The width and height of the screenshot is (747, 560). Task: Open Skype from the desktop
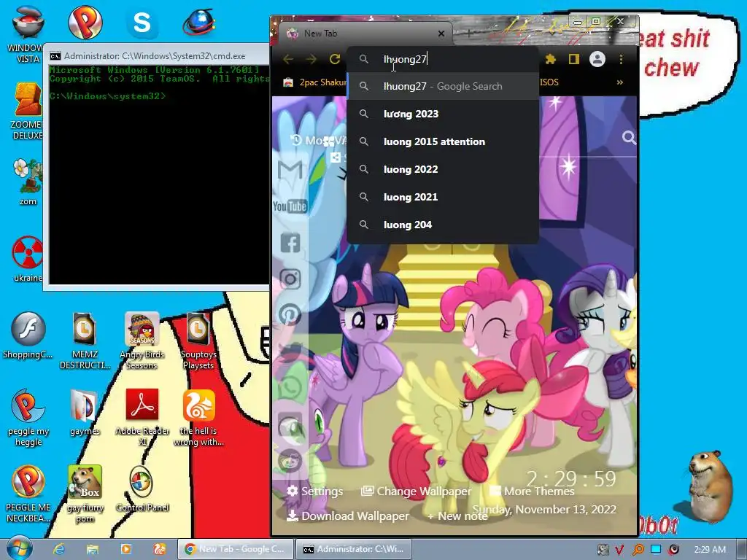click(142, 23)
